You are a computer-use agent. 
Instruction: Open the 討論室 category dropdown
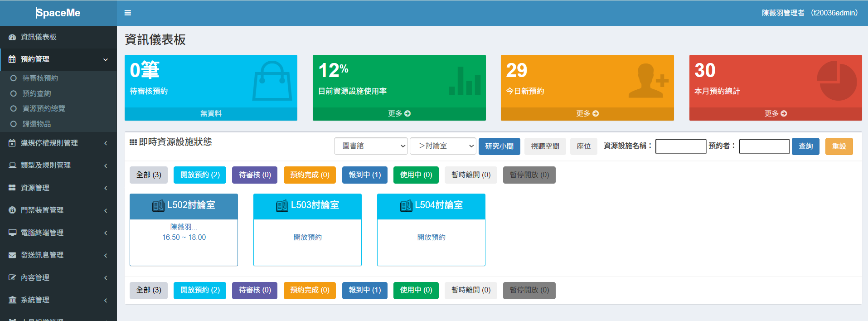click(442, 146)
